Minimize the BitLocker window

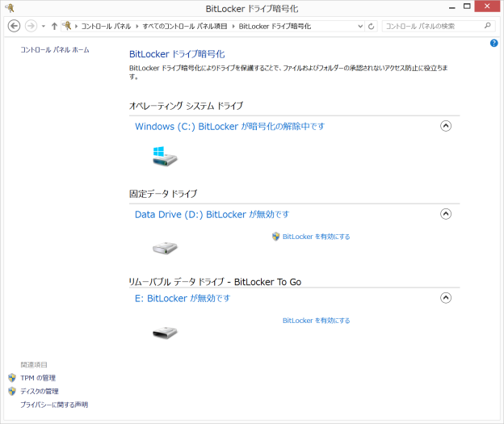452,7
